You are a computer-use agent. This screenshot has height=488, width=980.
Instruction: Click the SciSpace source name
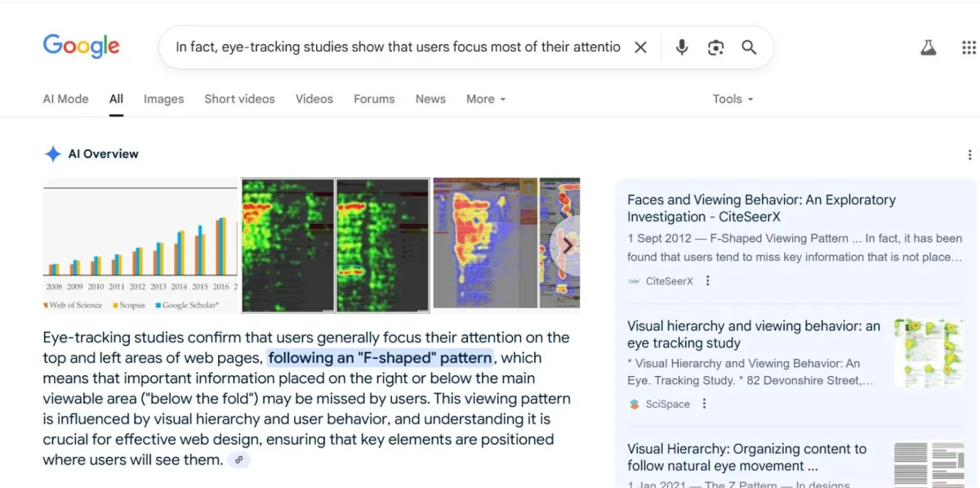(x=668, y=404)
